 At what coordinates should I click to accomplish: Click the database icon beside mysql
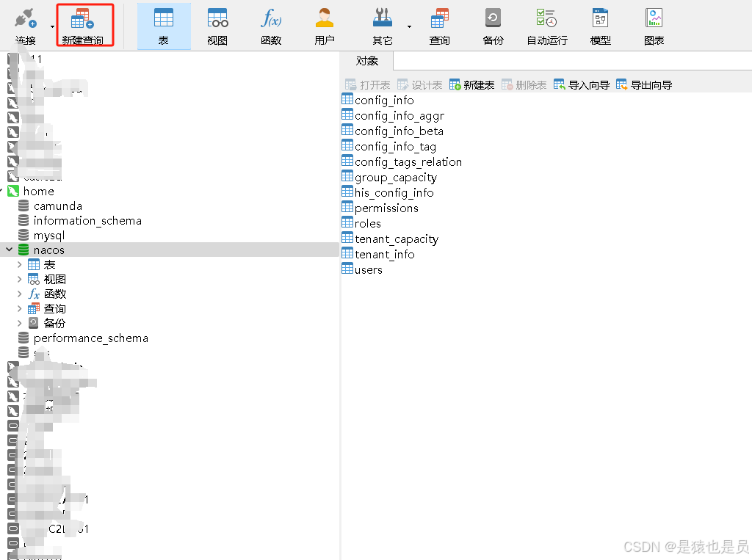click(23, 235)
